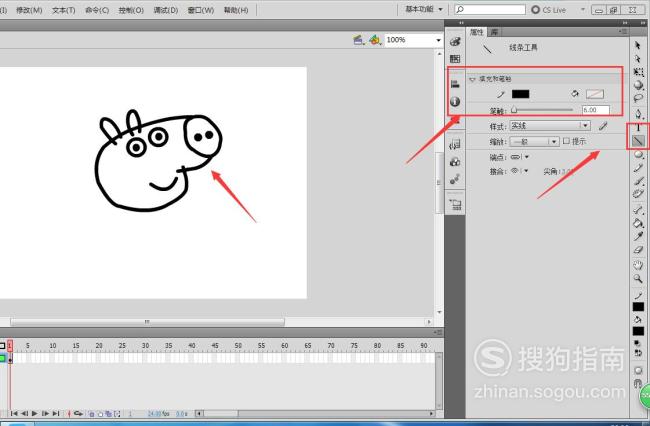Select the Pencil tool
650x426 pixels.
[x=638, y=167]
